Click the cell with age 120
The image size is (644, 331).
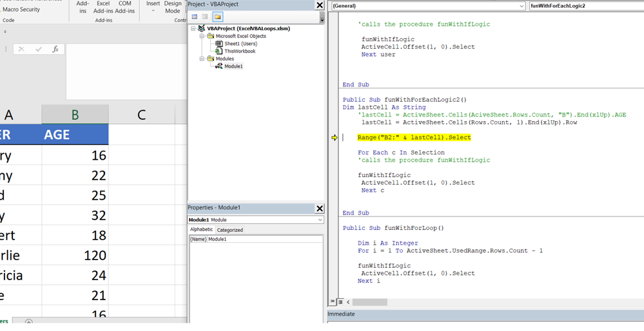75,255
